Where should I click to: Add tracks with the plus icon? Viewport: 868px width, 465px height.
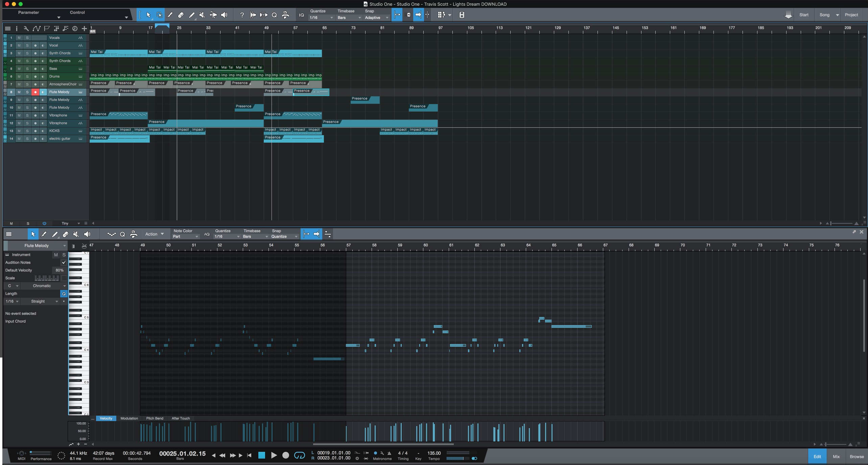[x=85, y=29]
